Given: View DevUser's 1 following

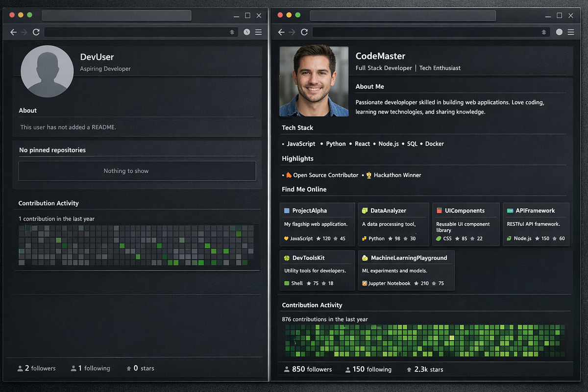Looking at the screenshot, I should coord(91,368).
